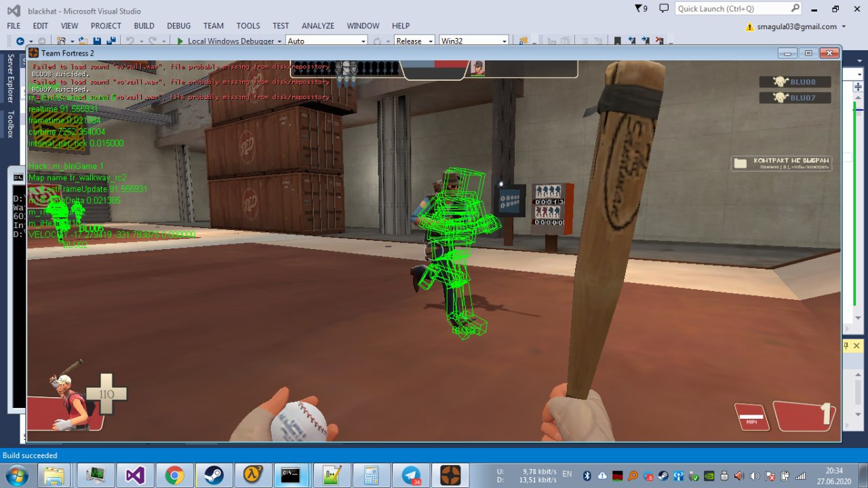Viewport: 868px width, 488px height.
Task: Open the monitor app icon next to File Explorer
Action: click(x=95, y=475)
